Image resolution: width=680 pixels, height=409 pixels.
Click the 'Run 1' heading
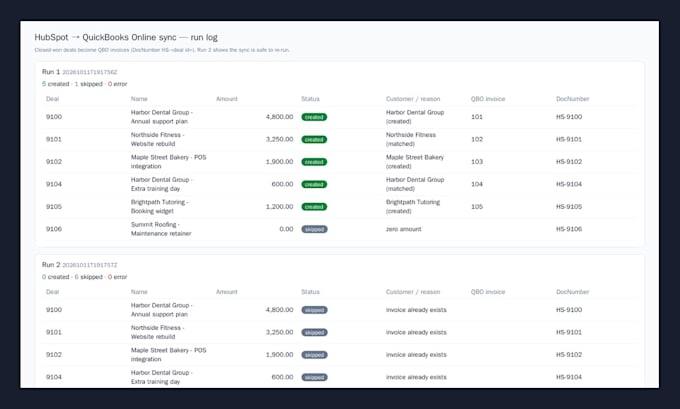point(51,72)
